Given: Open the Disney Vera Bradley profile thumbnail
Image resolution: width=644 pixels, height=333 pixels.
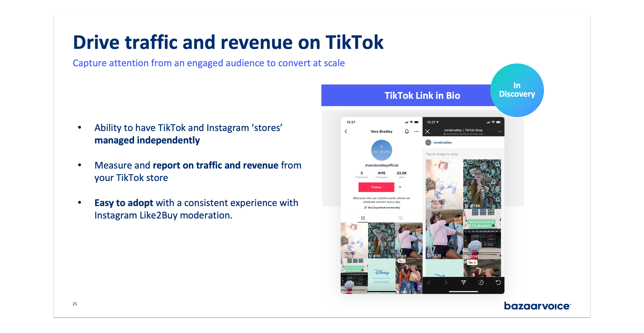Looking at the screenshot, I should (x=381, y=276).
